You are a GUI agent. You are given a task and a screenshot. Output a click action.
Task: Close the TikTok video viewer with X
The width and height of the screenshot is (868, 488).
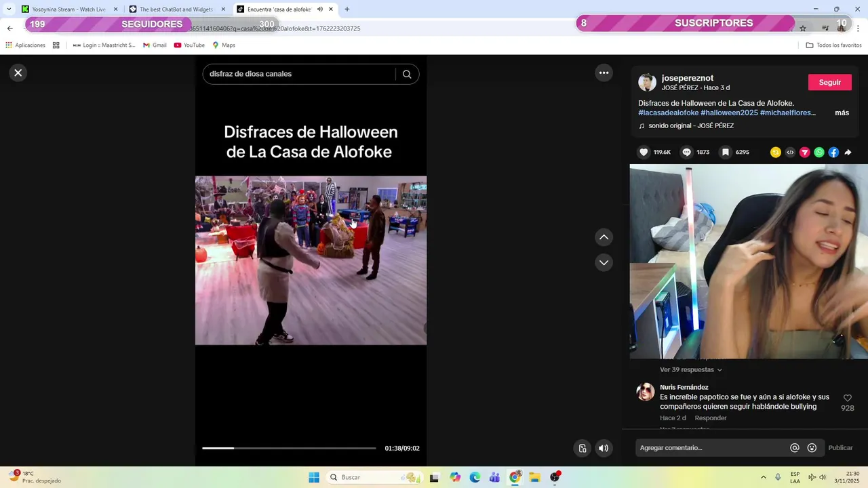point(18,73)
